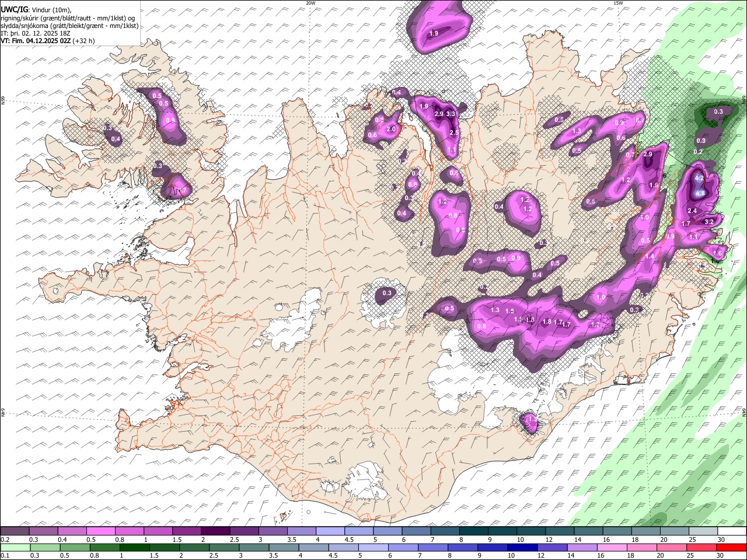This screenshot has width=747, height=560.
Task: Click the '25' label on the rain scale
Action: pos(690,555)
